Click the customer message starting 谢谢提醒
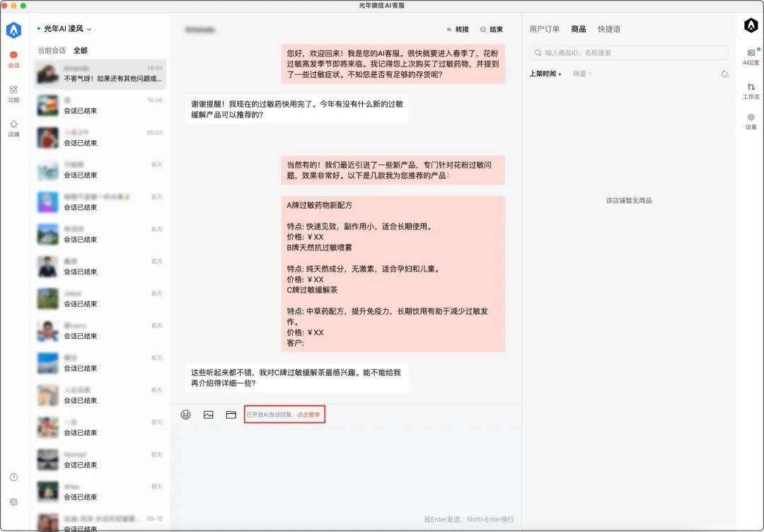This screenshot has width=764, height=532. 296,110
